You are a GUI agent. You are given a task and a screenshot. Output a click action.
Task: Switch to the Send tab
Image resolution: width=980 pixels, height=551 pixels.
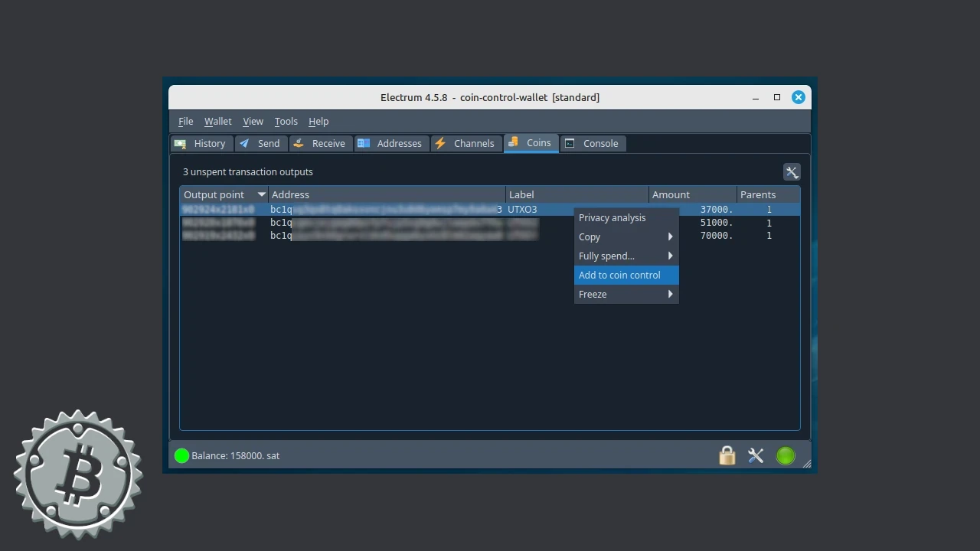pyautogui.click(x=260, y=143)
